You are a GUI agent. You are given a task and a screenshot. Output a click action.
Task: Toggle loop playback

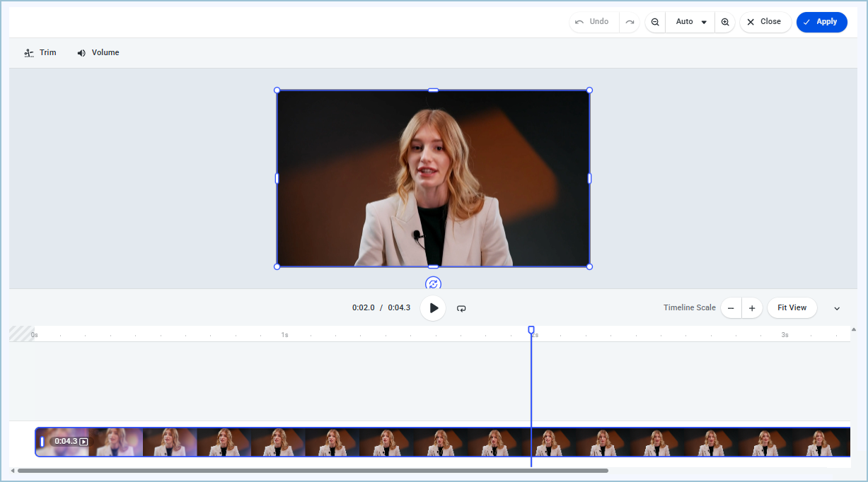(461, 307)
